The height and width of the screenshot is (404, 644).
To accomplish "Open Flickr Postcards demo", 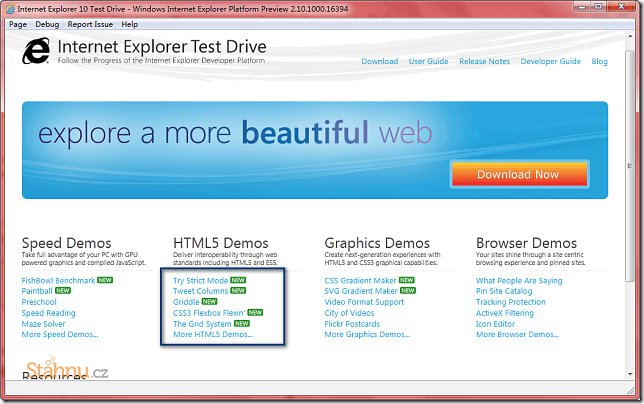I will (x=352, y=324).
